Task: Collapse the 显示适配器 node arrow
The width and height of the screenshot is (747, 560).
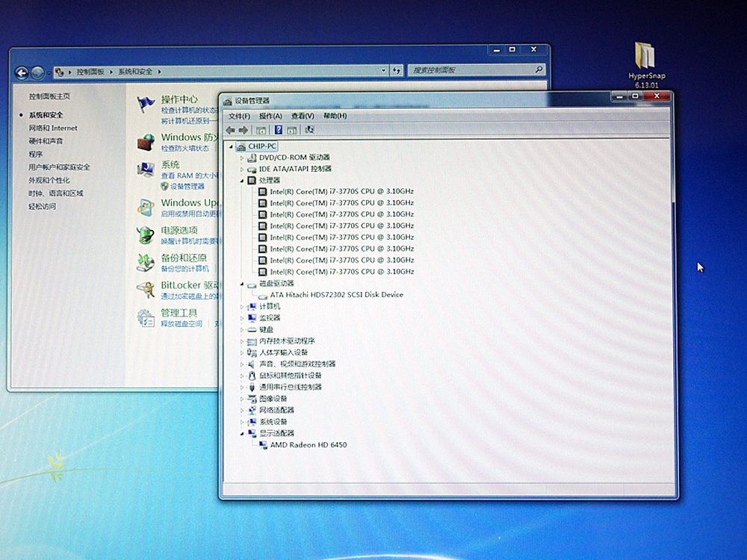Action: [x=241, y=434]
